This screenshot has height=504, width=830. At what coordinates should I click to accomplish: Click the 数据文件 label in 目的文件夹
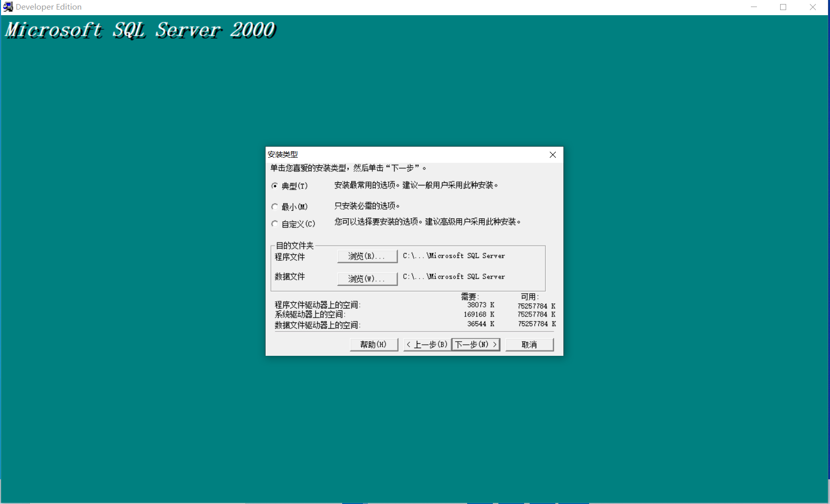click(x=290, y=277)
